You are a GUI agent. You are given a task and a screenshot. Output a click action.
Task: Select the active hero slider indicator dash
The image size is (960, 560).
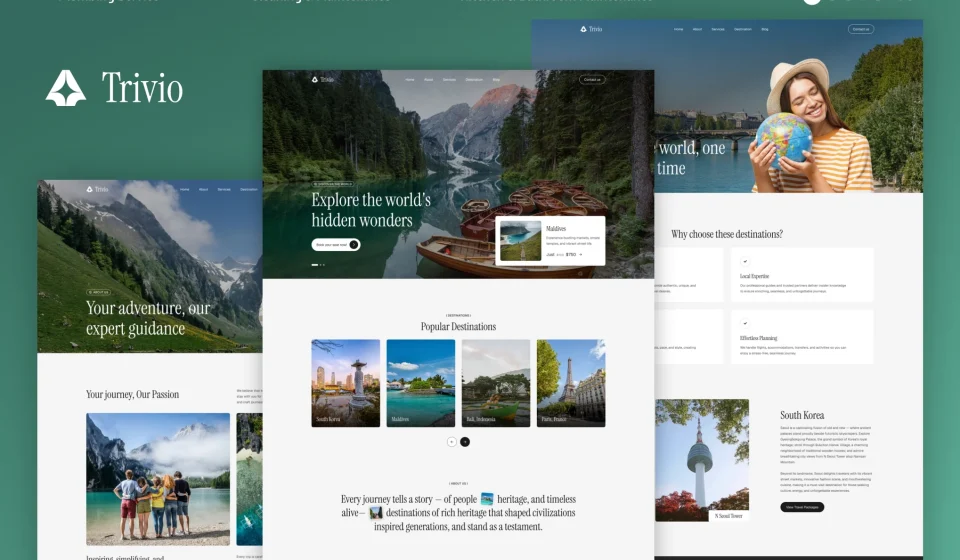click(x=315, y=265)
